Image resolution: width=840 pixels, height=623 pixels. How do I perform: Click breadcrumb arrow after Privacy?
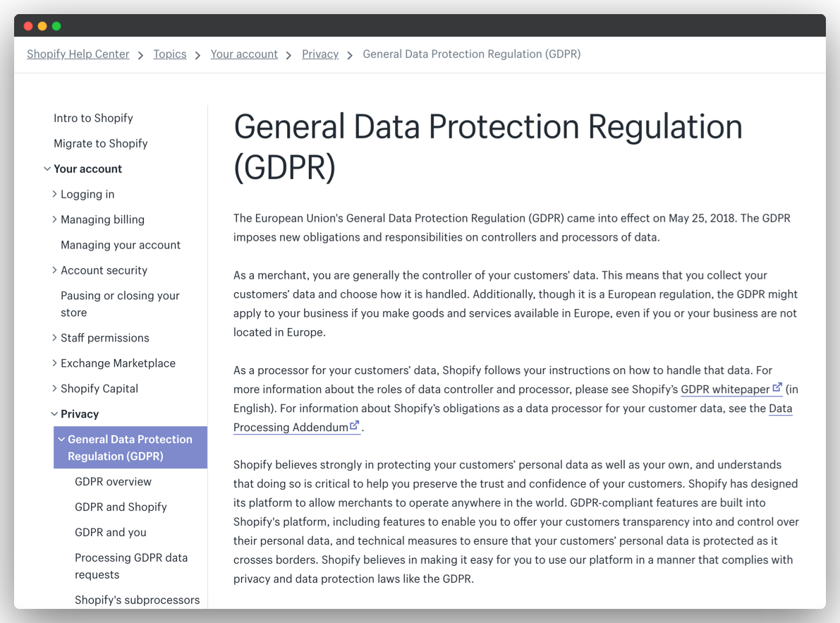coord(350,55)
